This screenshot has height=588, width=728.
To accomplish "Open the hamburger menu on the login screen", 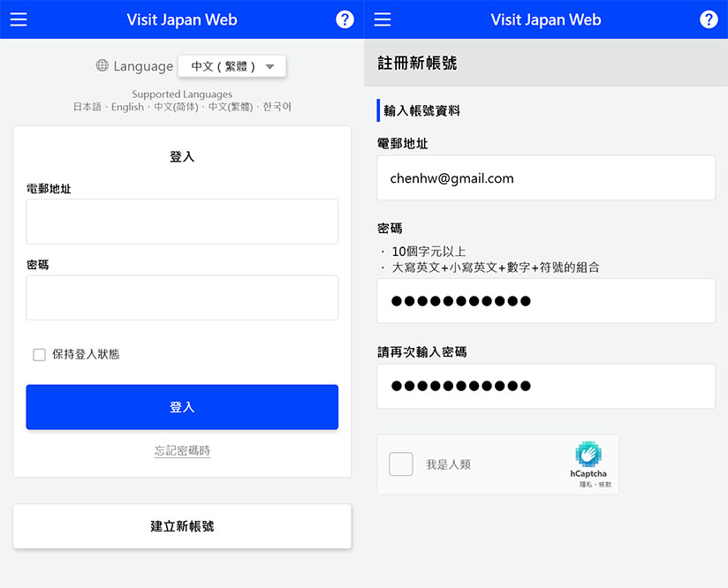I will pos(19,19).
